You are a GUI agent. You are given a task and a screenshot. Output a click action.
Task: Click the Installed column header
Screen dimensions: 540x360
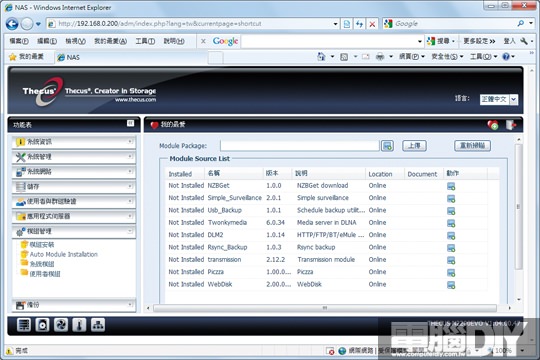[x=185, y=174]
